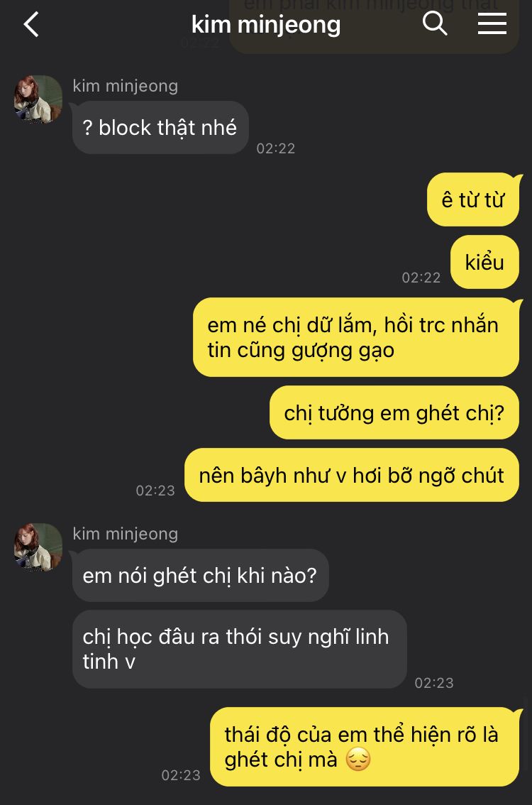The image size is (532, 805).
Task: Open kim minjeong's avatar beside 'em nói ghét chị'
Action: click(38, 547)
